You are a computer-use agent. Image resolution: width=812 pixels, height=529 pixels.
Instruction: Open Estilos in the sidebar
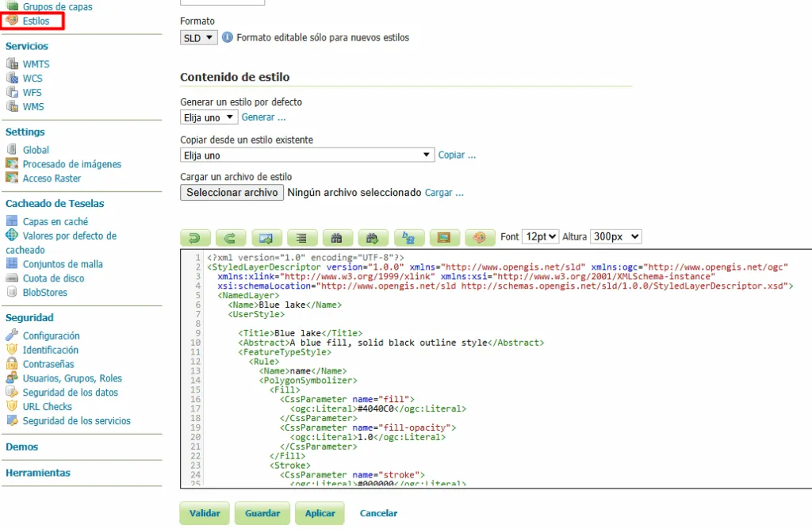pos(36,21)
